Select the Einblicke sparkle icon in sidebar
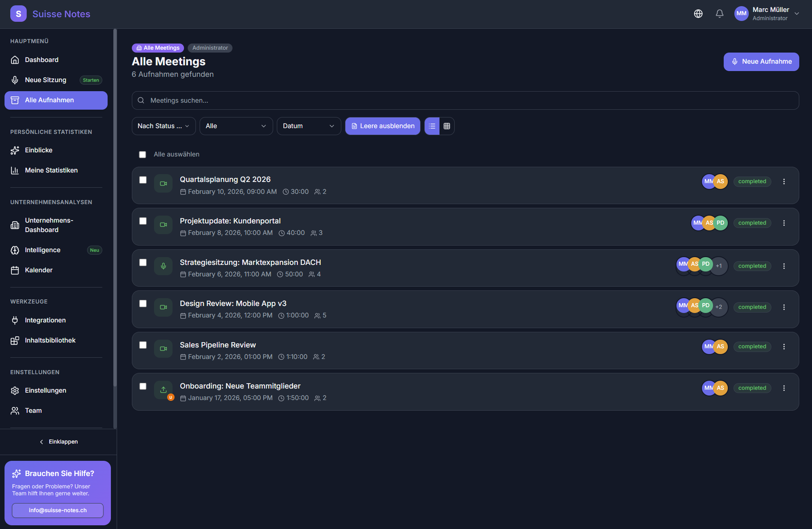Viewport: 812px width, 529px height. 15,150
